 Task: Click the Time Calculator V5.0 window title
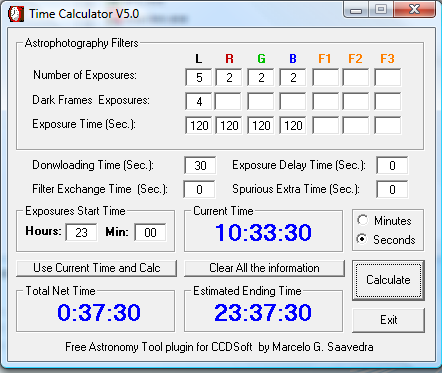click(x=84, y=14)
